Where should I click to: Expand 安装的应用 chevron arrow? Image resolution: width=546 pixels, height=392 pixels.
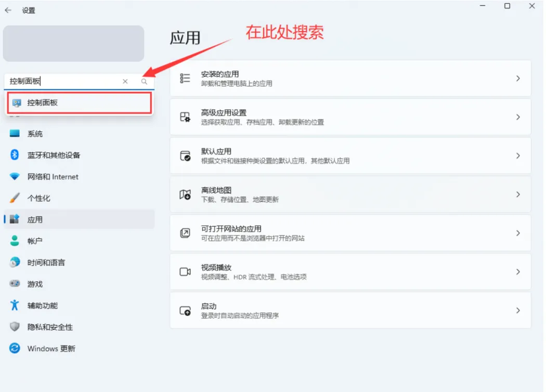click(x=517, y=79)
